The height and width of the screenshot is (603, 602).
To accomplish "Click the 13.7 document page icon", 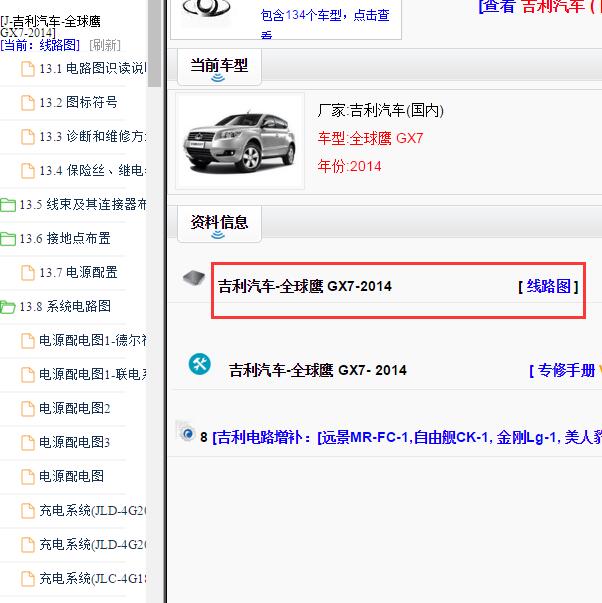I will click(27, 273).
